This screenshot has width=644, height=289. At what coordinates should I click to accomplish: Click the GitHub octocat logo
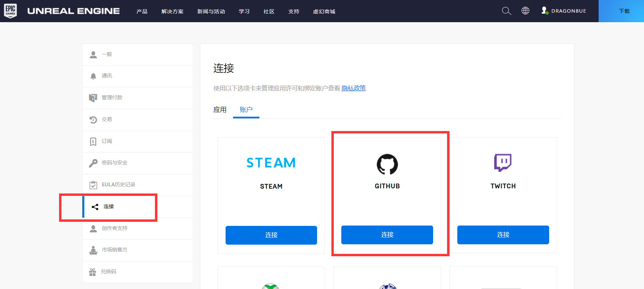[387, 164]
